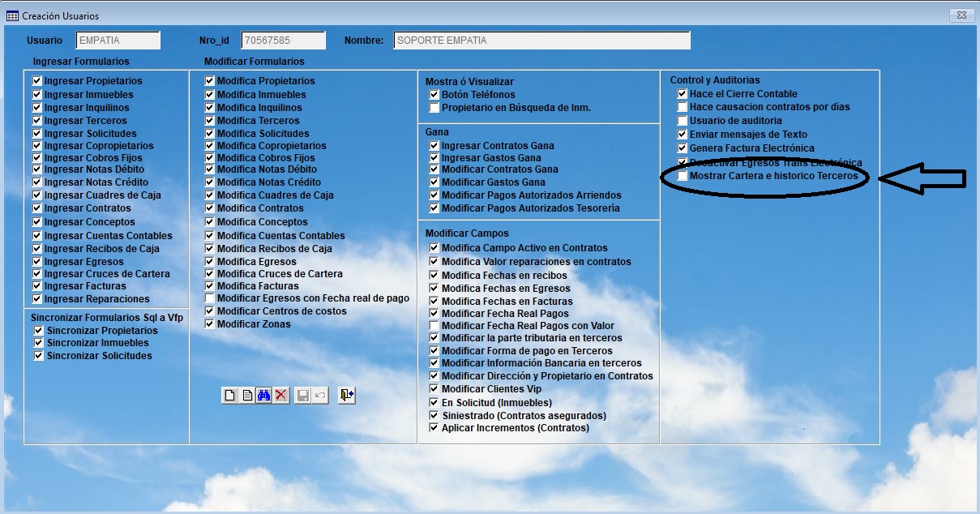Toggle Modificar Zonas checkbox

click(x=210, y=324)
